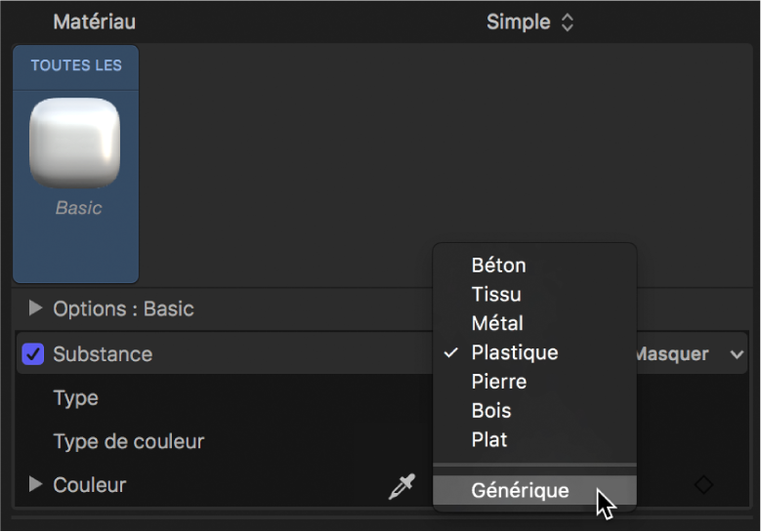
Task: Pick Pierre from the substance list
Action: (x=498, y=382)
